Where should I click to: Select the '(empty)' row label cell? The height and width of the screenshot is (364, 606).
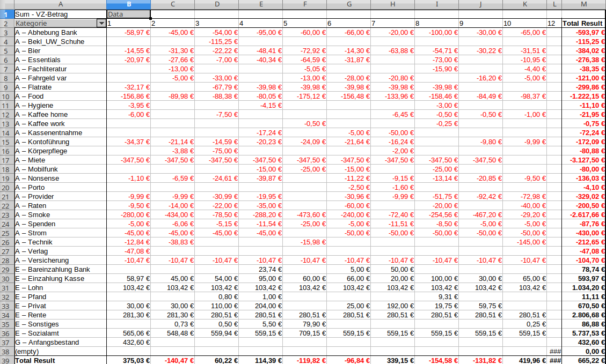tap(60, 352)
